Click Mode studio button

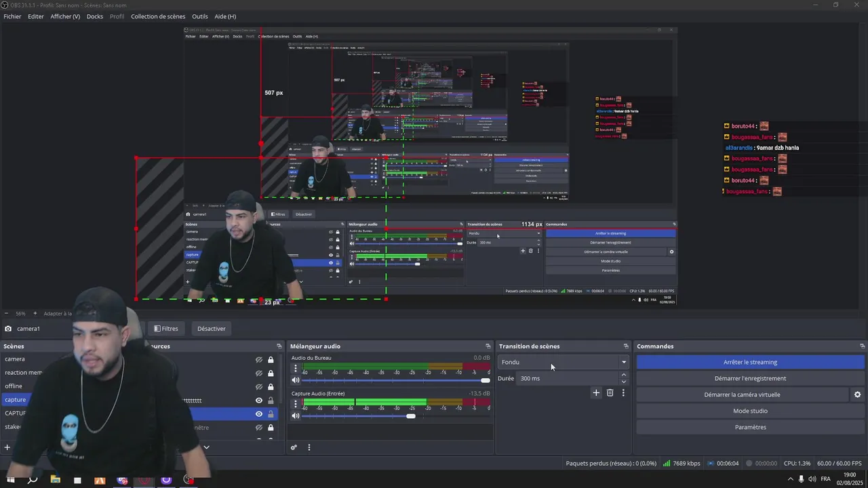point(750,411)
